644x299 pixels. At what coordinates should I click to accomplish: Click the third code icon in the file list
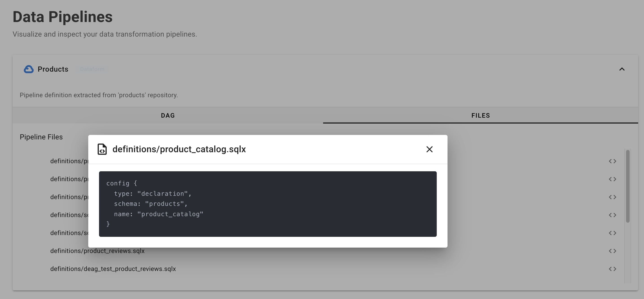coord(613,197)
